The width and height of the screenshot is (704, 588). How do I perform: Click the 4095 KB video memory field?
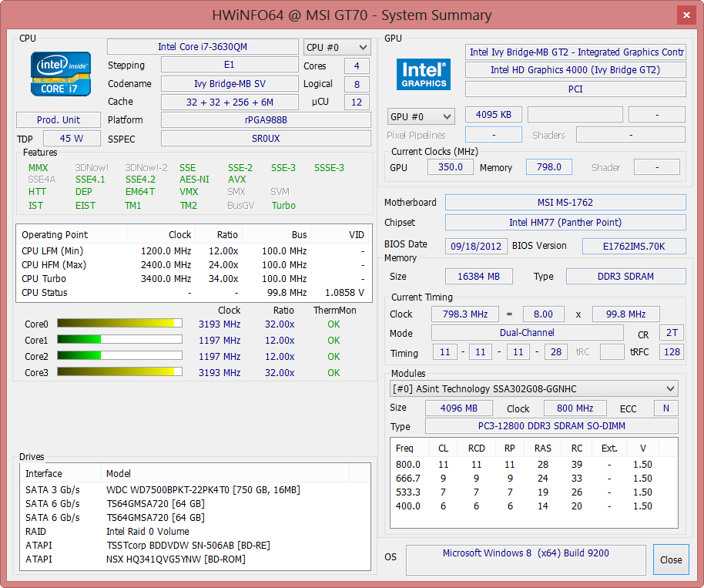click(x=494, y=115)
